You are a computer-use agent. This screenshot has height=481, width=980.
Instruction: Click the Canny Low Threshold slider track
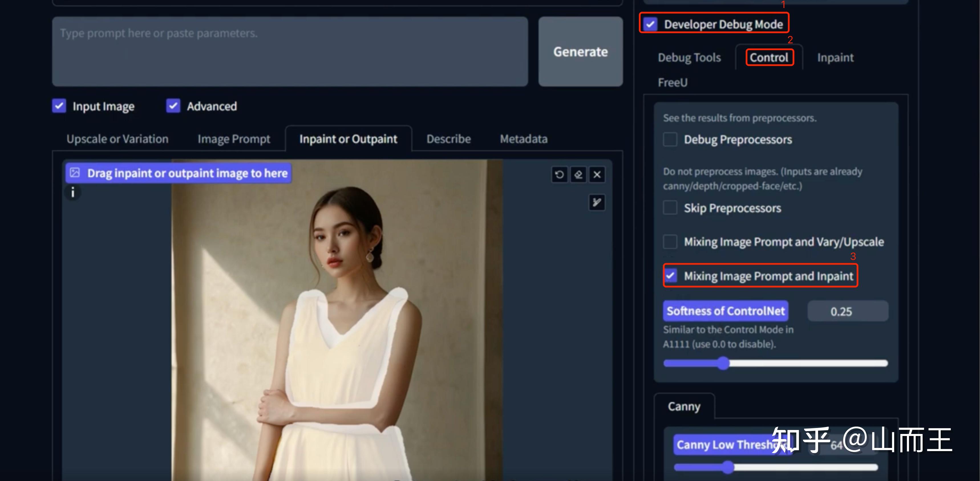[776, 467]
